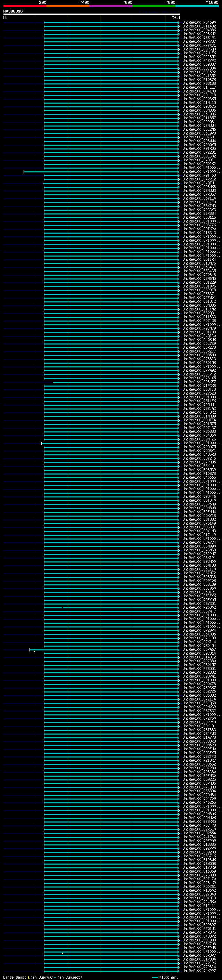Viewport: 222px width, 980px height.
Task: Select hit label UniRef100_A9P6Q0
Action: click(x=199, y=49)
